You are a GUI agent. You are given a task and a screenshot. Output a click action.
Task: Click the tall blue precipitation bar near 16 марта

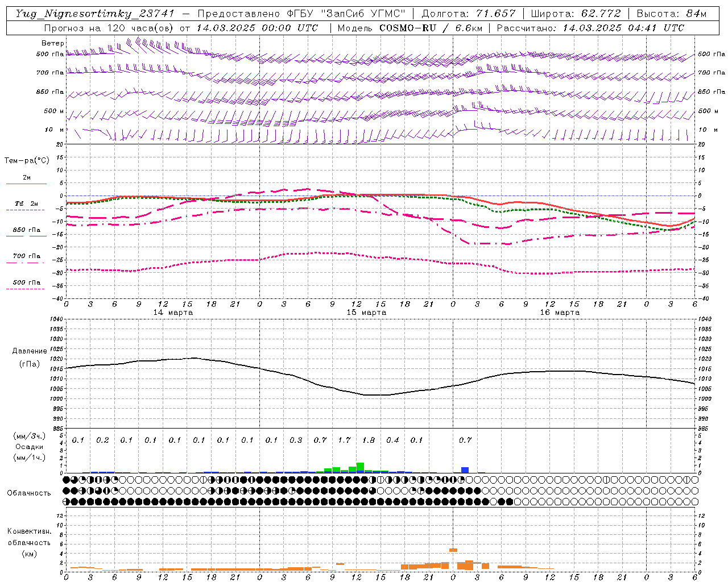(465, 470)
